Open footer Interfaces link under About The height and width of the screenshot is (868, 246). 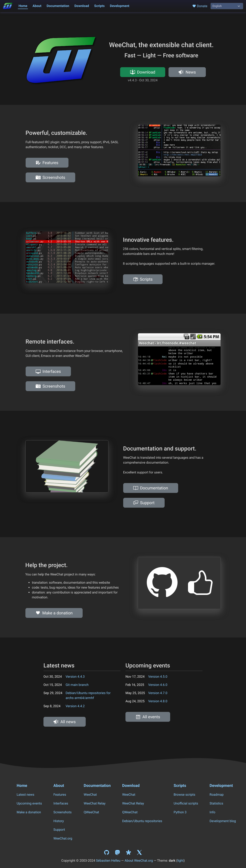click(x=61, y=803)
